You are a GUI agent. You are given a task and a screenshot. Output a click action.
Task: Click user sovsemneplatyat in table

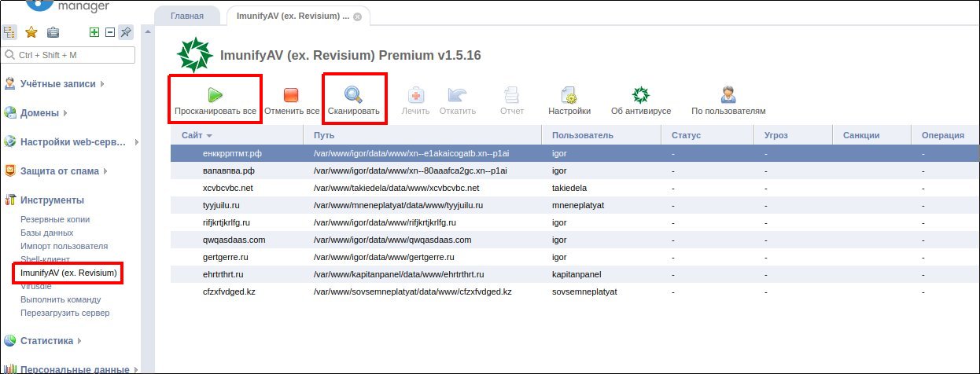click(x=584, y=291)
